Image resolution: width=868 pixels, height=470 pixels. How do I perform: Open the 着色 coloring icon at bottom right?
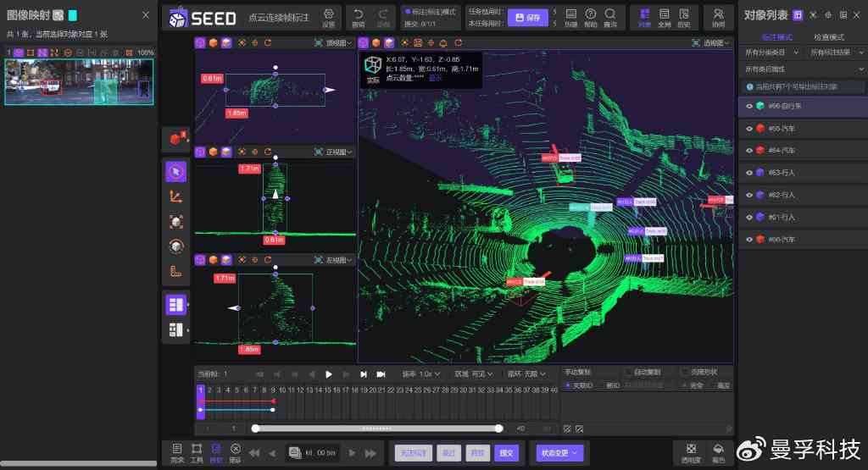click(718, 452)
